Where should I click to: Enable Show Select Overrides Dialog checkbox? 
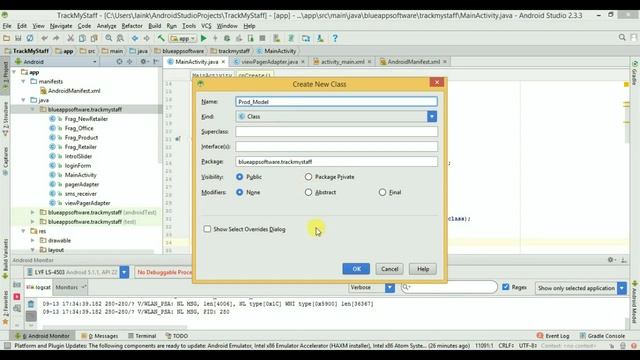pos(207,229)
